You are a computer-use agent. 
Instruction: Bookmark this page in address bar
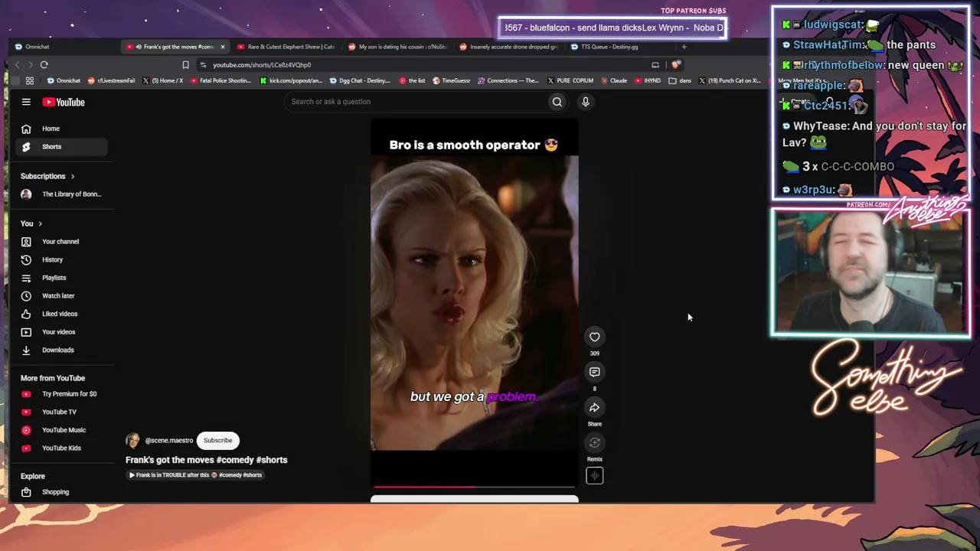185,65
